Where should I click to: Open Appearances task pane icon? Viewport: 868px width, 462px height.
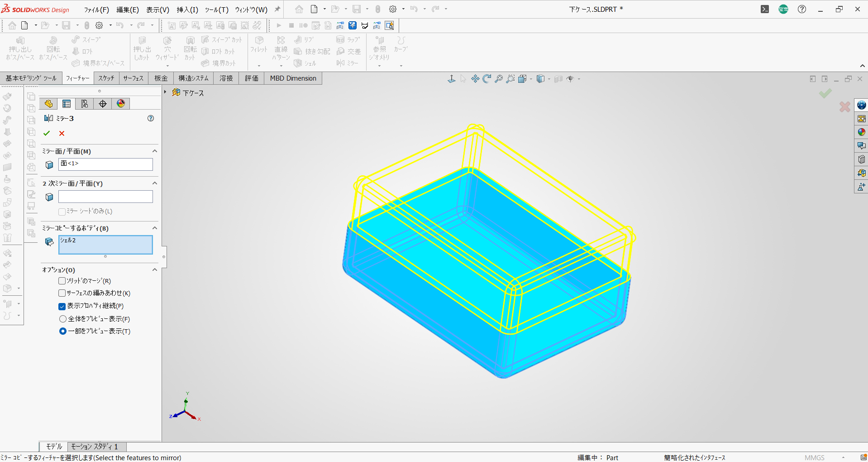pos(861,132)
